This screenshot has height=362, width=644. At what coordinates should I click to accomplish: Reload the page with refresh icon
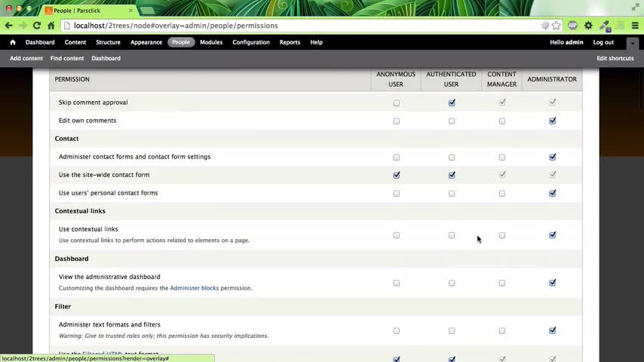point(36,26)
